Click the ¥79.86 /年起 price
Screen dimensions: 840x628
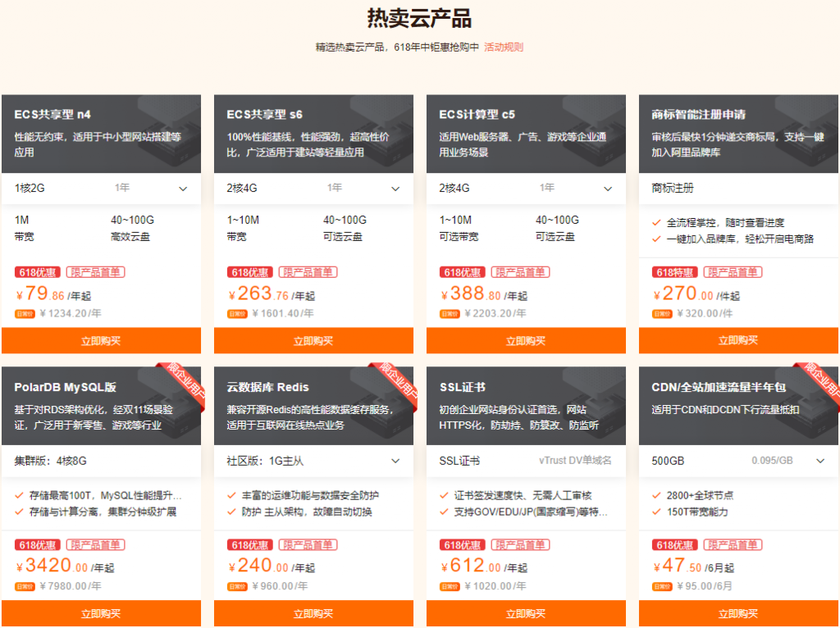click(53, 294)
